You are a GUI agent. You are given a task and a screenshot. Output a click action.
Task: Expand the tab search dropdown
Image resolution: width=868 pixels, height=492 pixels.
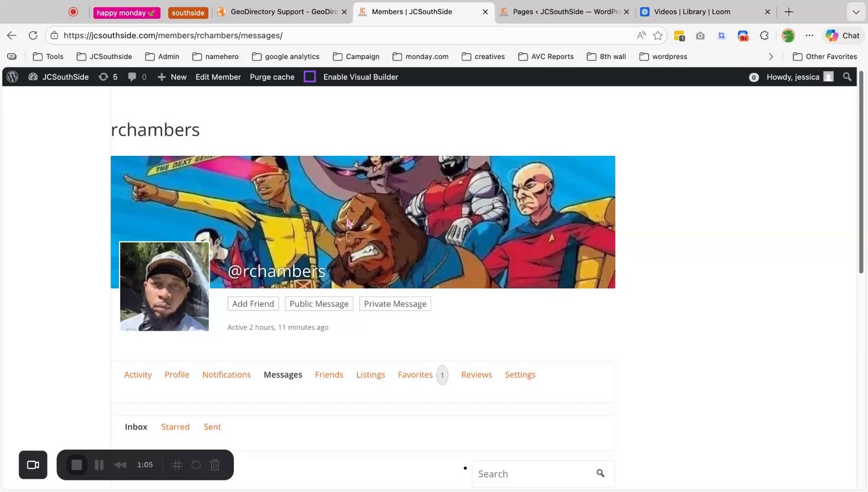pos(856,12)
